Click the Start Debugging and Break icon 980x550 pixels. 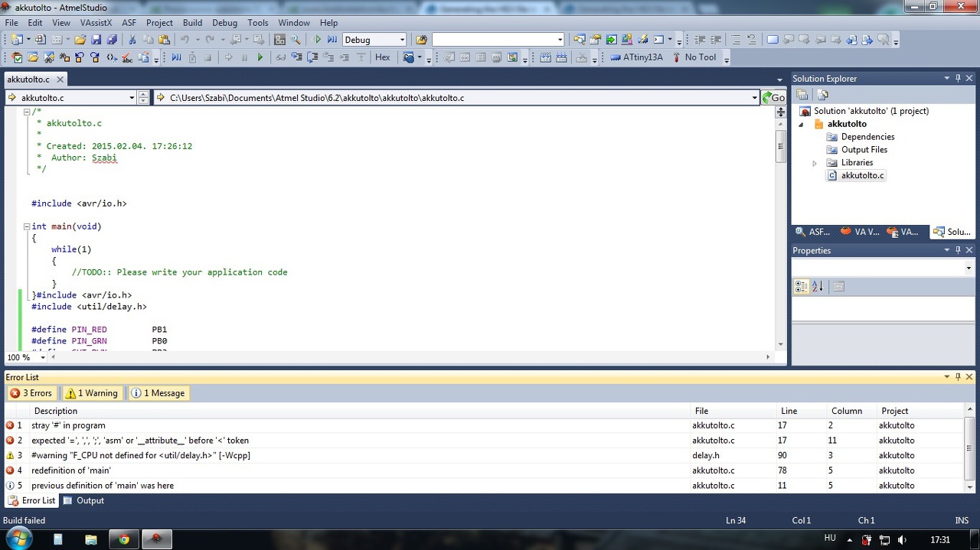(332, 40)
